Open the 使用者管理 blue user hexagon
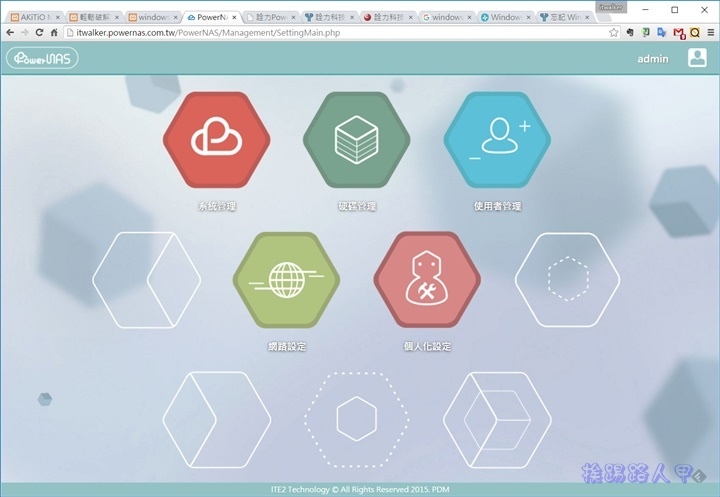 coord(497,140)
